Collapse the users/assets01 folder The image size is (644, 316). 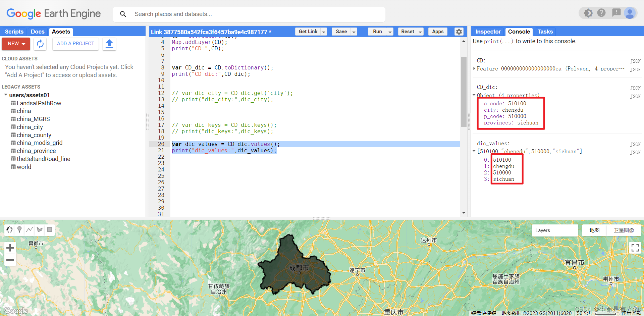click(x=6, y=95)
